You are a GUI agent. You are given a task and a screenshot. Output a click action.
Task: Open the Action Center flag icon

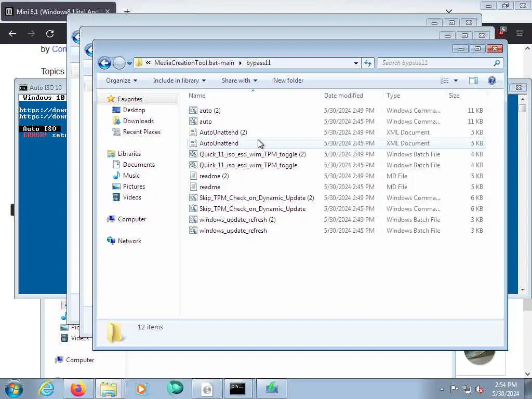[454, 390]
